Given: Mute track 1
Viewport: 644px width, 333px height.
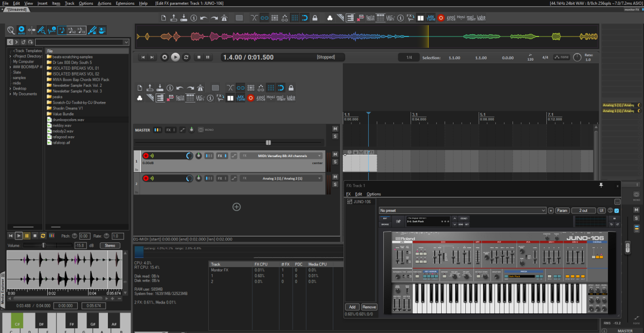Looking at the screenshot, I should pos(335,154).
